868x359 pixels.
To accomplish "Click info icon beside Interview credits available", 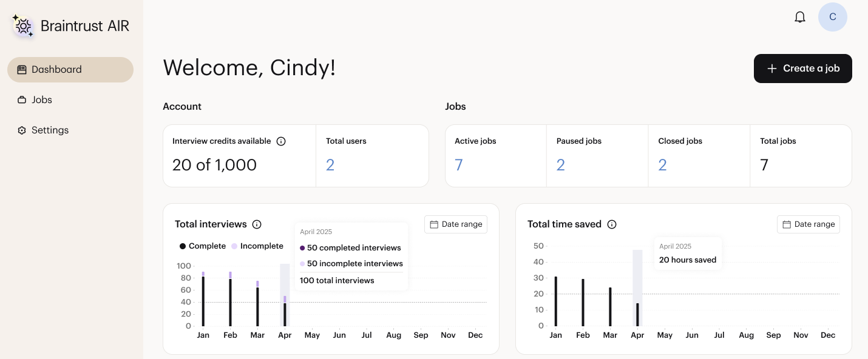I will (281, 141).
